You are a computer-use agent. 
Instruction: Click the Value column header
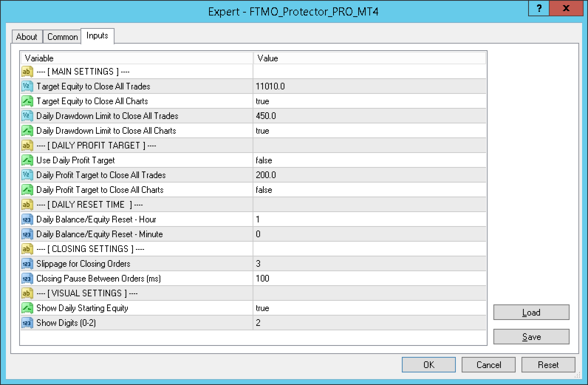369,58
